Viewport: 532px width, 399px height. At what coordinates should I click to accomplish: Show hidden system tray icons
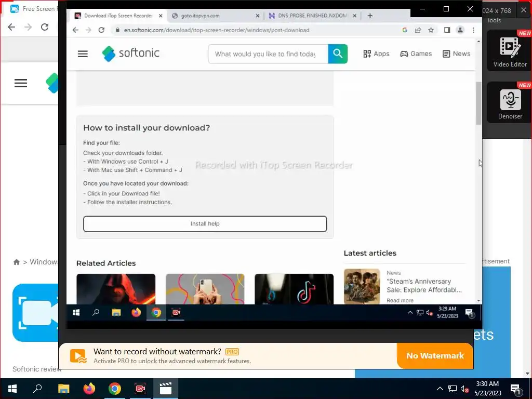tap(440, 389)
